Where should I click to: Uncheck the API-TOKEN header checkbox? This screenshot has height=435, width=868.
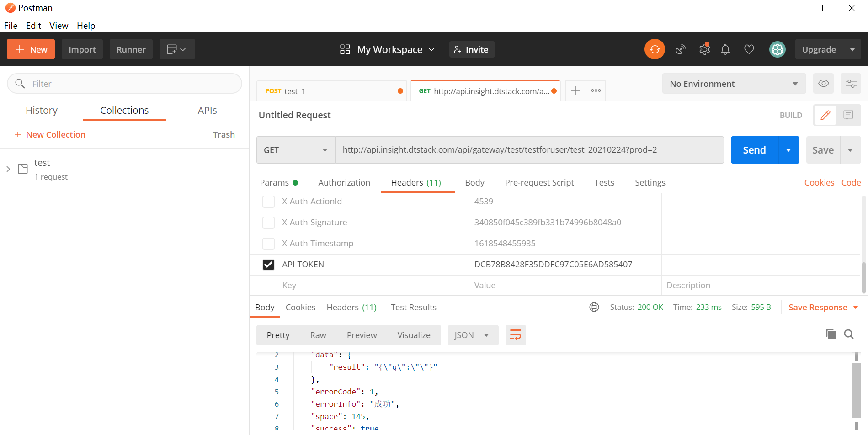[x=268, y=265]
